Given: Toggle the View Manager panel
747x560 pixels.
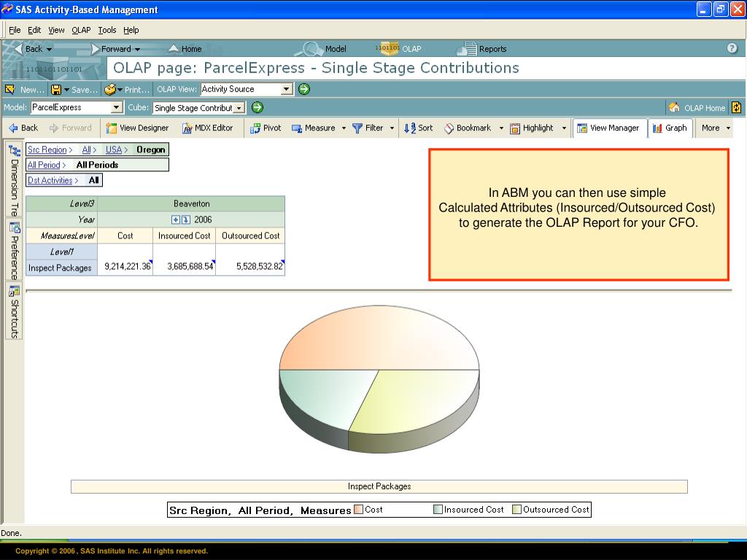Looking at the screenshot, I should pos(608,128).
